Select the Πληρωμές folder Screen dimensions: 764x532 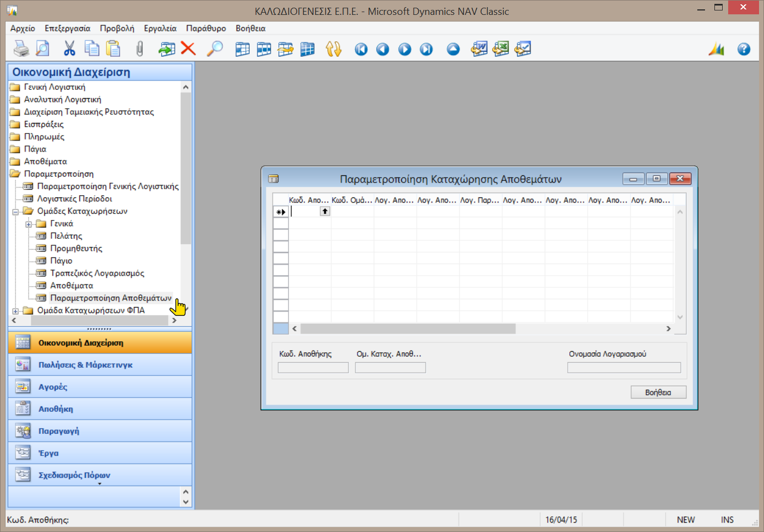pyautogui.click(x=44, y=137)
